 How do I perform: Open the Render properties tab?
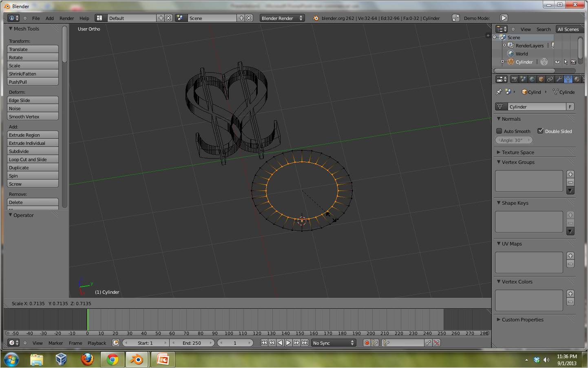pyautogui.click(x=515, y=79)
